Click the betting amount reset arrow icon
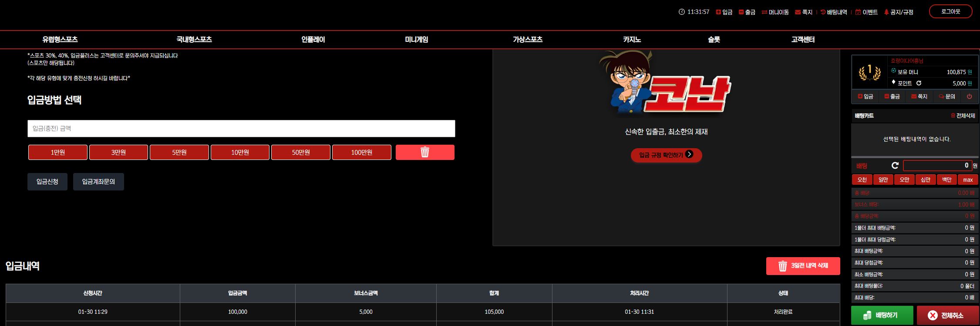 [x=895, y=166]
